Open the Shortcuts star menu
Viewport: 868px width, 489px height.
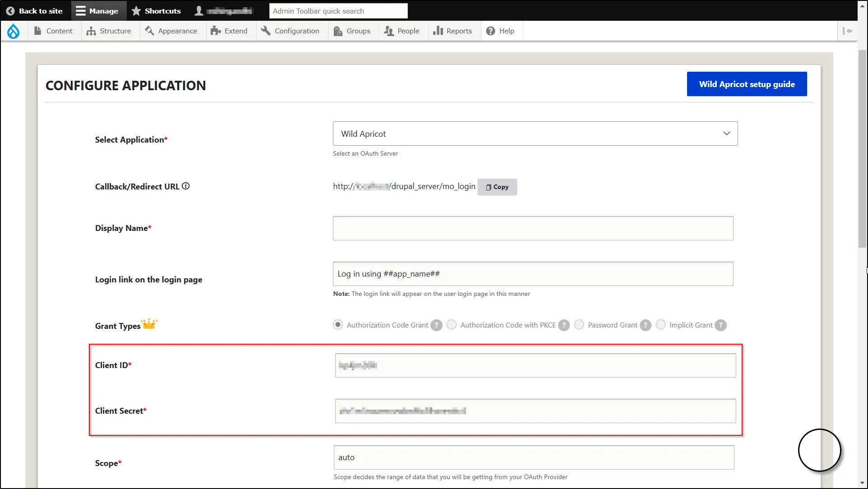(156, 11)
